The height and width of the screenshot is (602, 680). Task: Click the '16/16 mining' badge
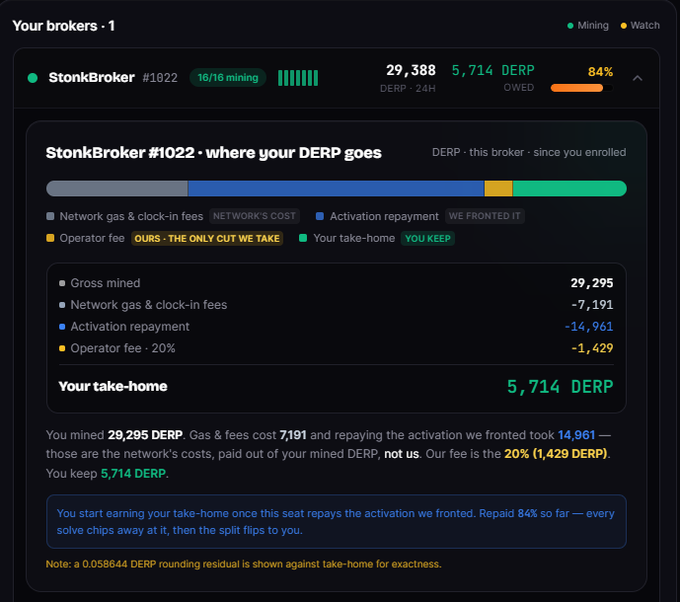(x=228, y=78)
